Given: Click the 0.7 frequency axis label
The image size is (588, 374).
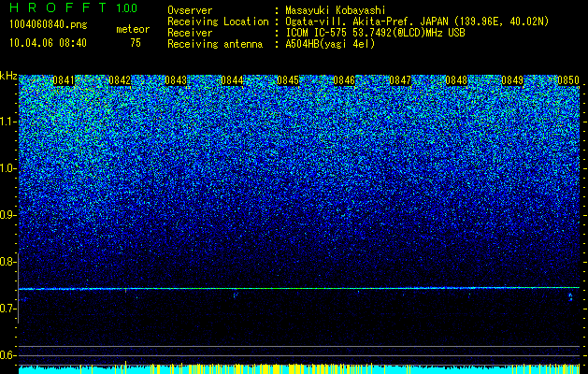Looking at the screenshot, I should [x=7, y=309].
